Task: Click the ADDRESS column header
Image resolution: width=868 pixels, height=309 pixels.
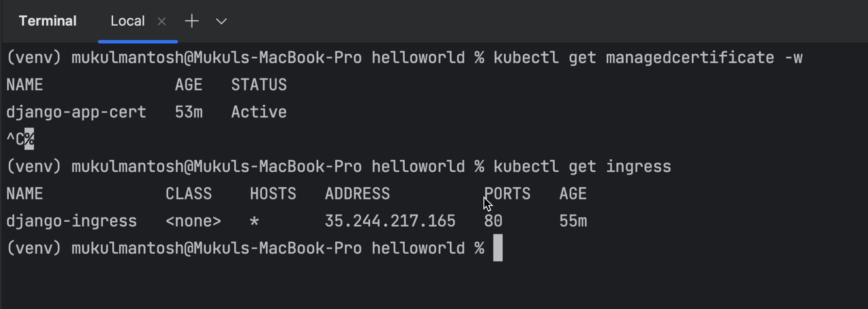Action: pos(357,194)
